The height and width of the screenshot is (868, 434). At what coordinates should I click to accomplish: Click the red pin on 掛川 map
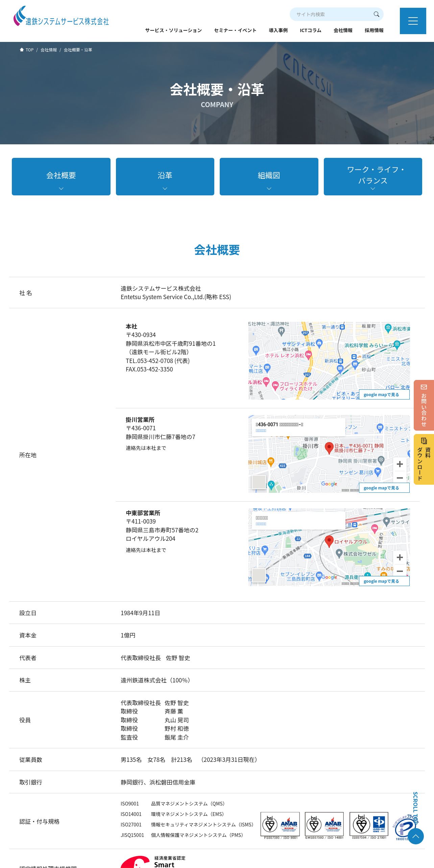pyautogui.click(x=329, y=448)
